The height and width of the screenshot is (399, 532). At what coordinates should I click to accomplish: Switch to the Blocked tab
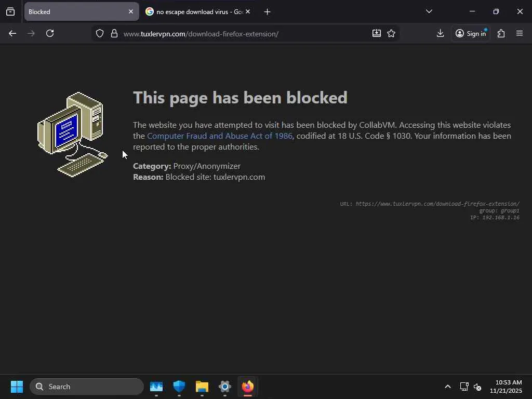point(82,11)
